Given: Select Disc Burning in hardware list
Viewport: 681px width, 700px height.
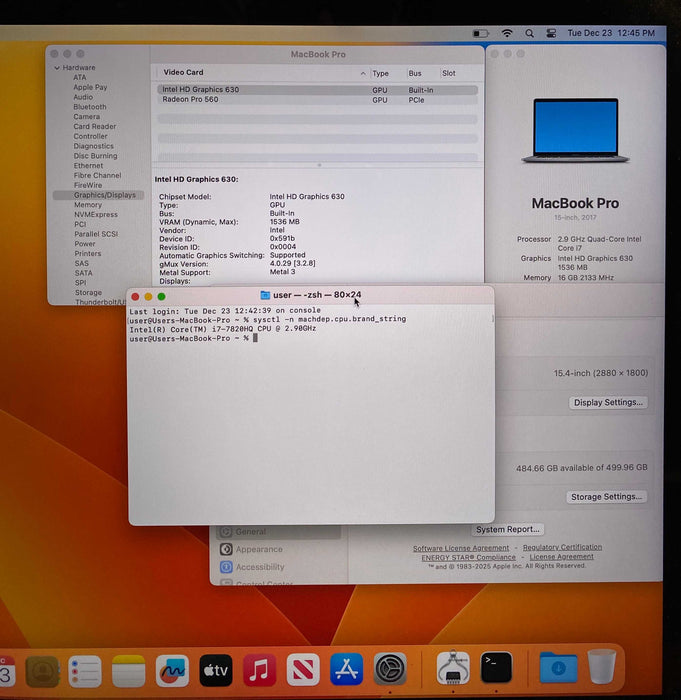Looking at the screenshot, I should point(96,156).
